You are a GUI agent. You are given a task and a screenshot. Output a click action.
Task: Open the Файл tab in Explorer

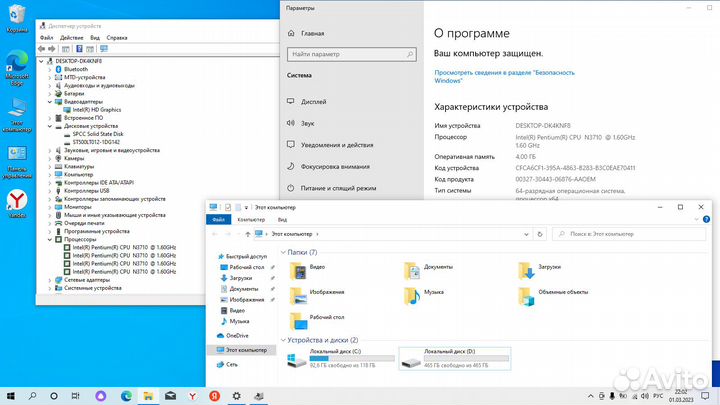pyautogui.click(x=217, y=219)
